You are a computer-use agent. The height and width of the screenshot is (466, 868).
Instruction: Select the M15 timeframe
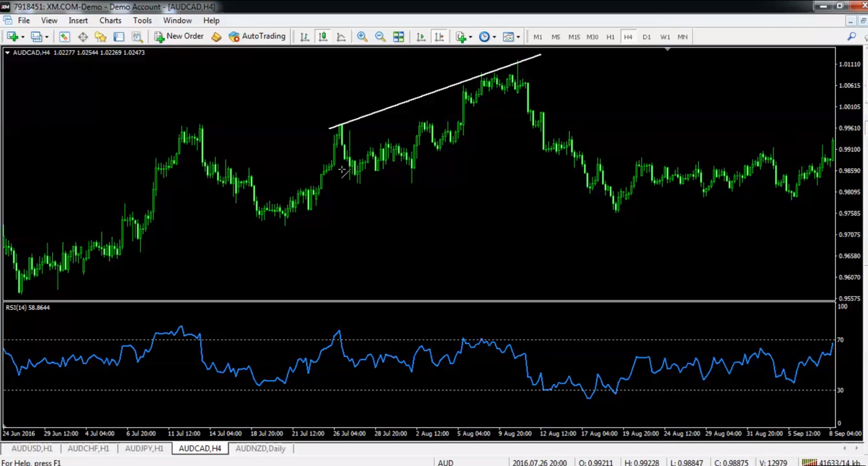point(574,37)
